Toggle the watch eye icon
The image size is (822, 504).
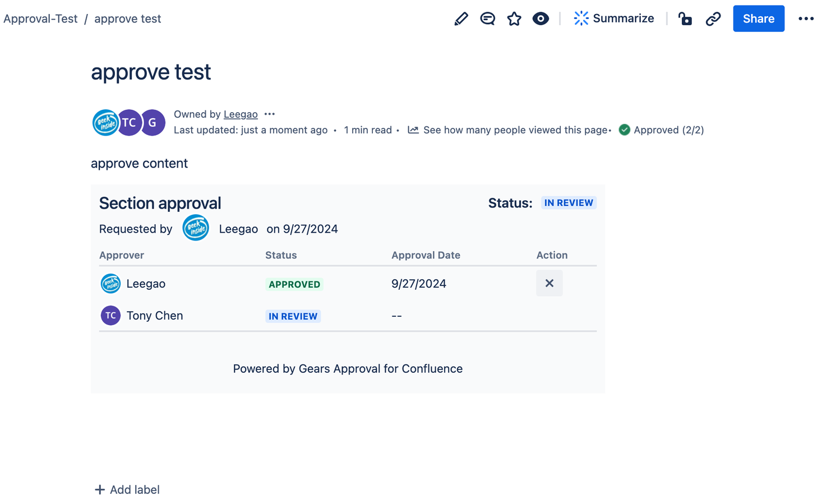pos(541,19)
